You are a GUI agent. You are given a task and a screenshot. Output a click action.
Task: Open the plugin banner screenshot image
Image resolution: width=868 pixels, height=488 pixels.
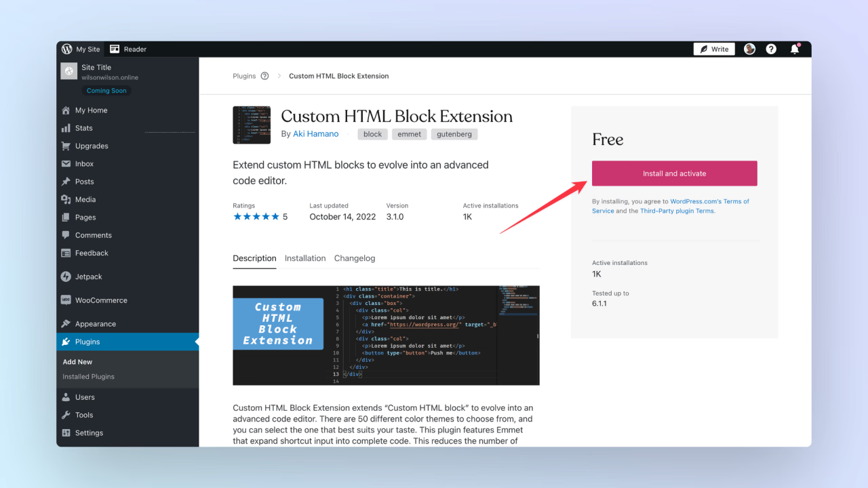coord(386,335)
